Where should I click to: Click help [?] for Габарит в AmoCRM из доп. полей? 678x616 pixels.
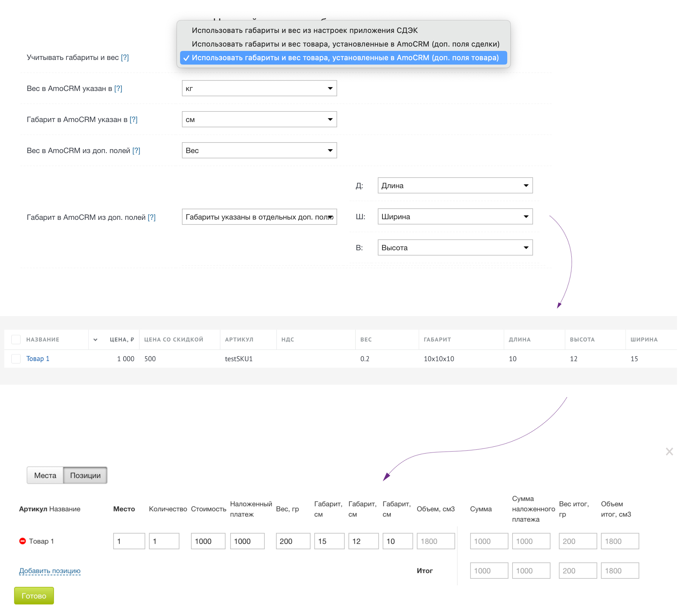tap(152, 218)
